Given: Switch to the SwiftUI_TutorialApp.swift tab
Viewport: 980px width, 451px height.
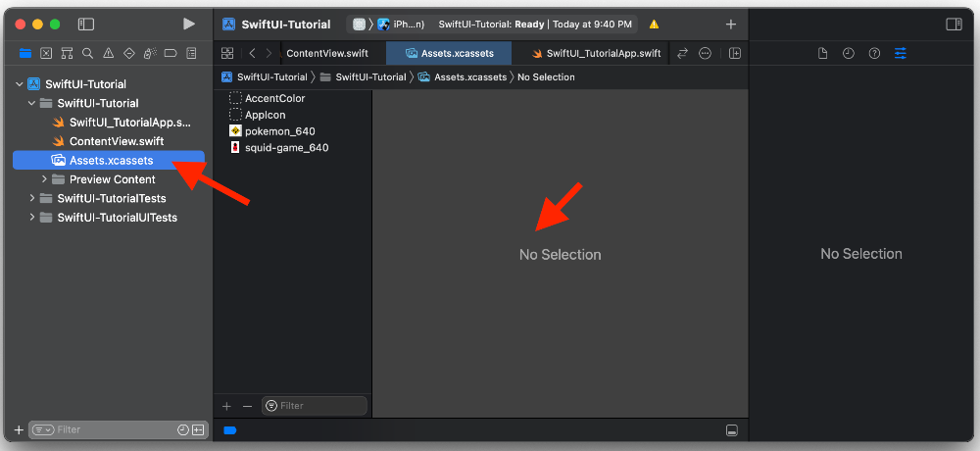Looking at the screenshot, I should pyautogui.click(x=603, y=53).
